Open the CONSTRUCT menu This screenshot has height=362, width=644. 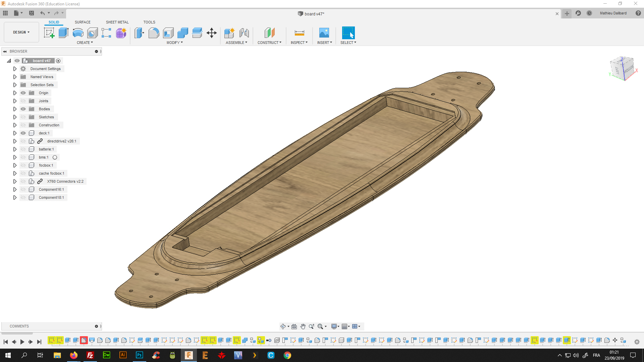[x=269, y=43]
